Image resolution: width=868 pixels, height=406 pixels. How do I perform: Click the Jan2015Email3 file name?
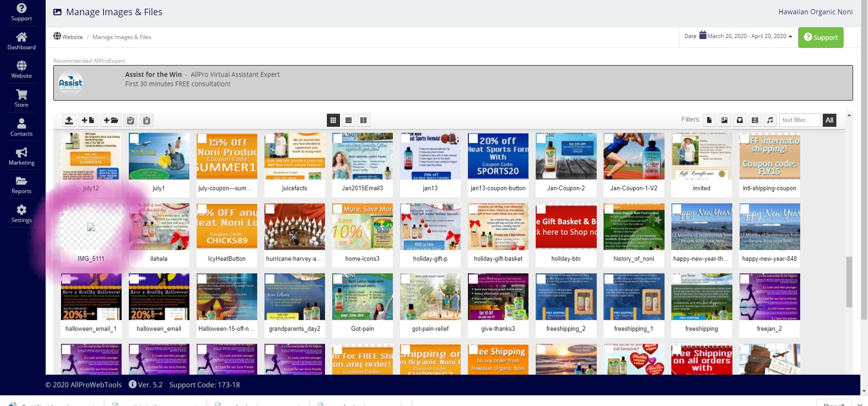362,188
